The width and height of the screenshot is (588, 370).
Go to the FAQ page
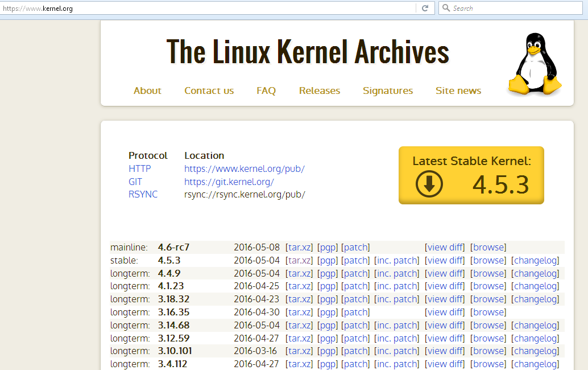coord(266,91)
